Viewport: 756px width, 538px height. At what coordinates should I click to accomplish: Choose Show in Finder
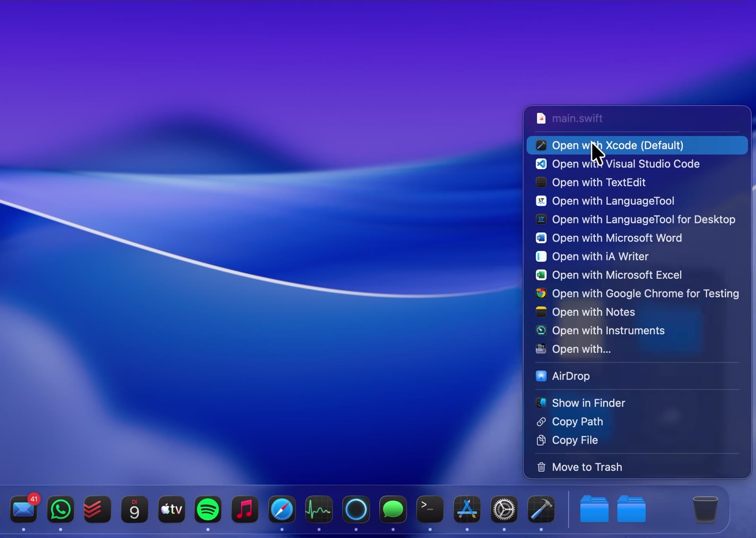pyautogui.click(x=637, y=403)
